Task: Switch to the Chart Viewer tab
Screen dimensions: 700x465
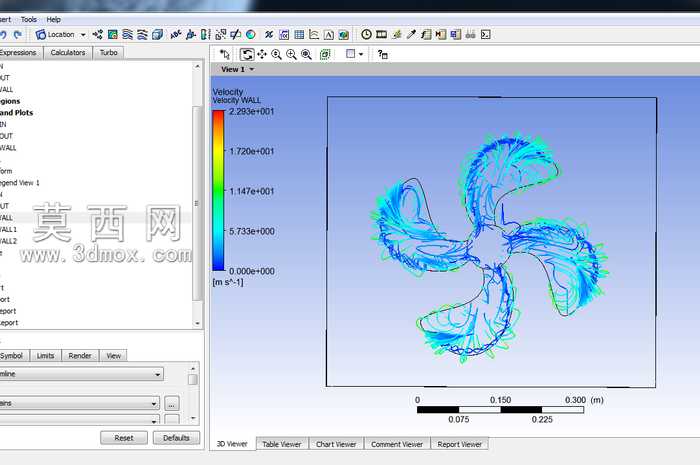Action: [x=336, y=444]
